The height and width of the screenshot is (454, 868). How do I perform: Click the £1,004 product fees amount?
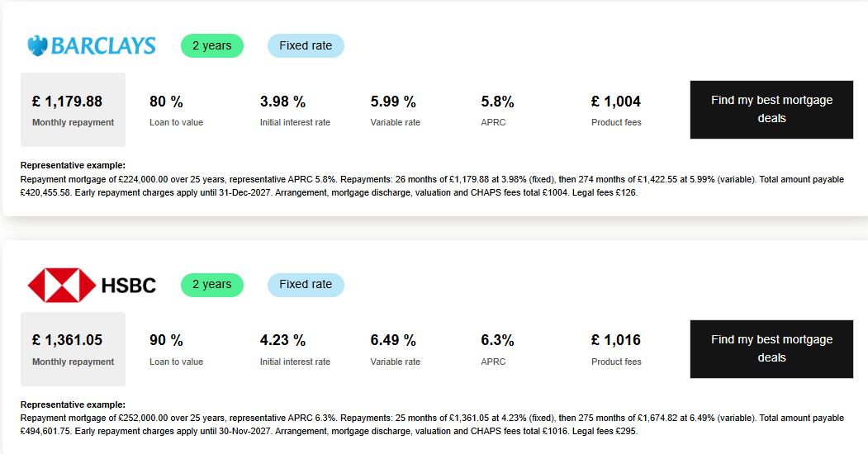tap(616, 102)
